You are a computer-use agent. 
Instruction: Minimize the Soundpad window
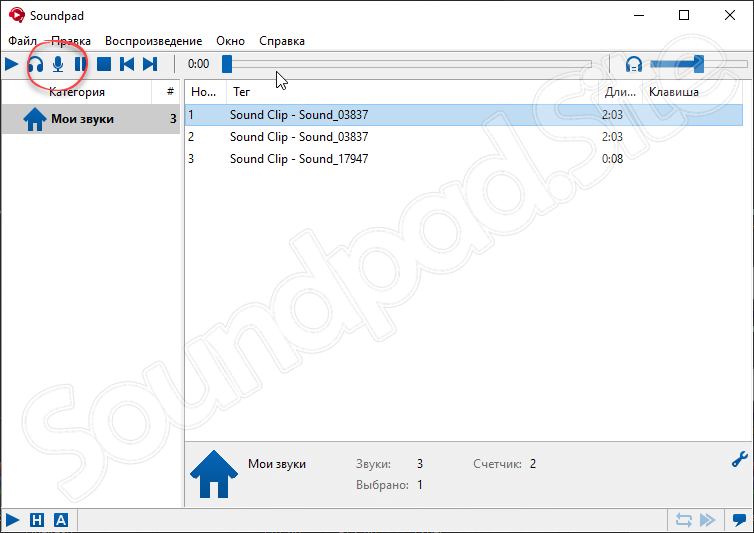639,15
